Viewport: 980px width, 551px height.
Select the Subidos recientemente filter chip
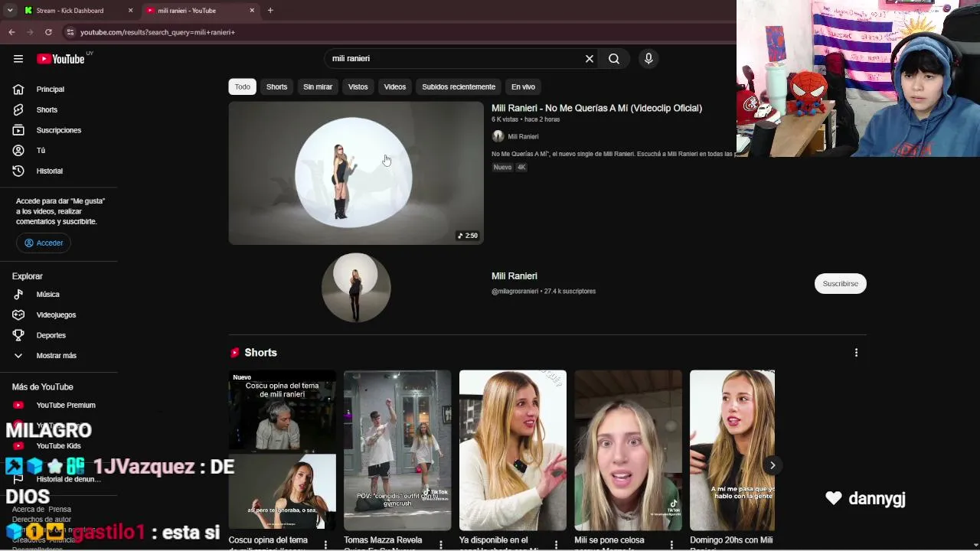point(459,86)
